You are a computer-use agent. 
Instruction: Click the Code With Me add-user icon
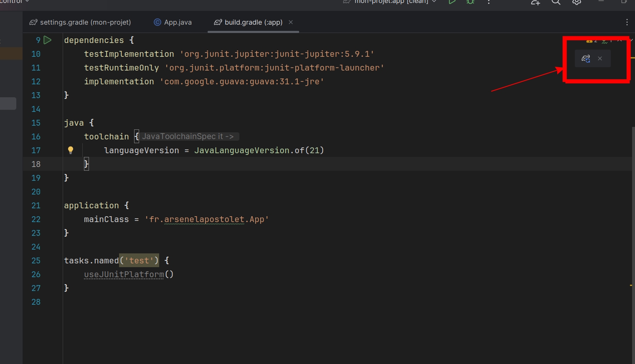point(536,2)
